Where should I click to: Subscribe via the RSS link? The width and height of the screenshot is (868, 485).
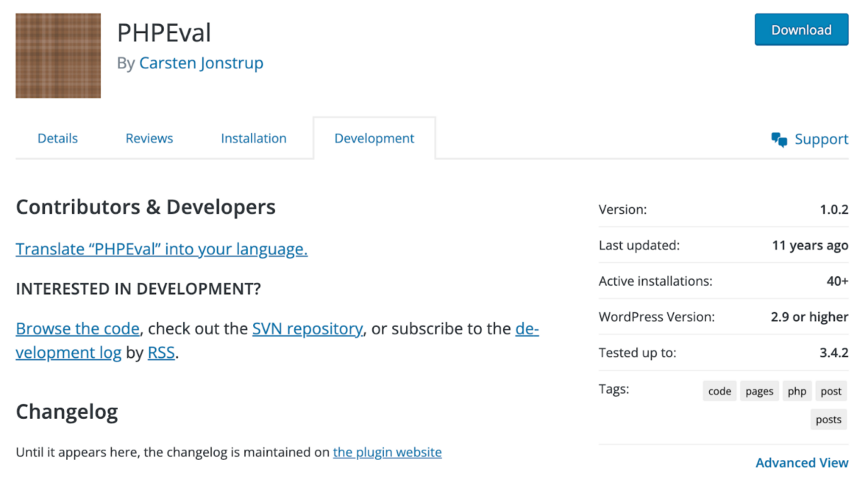coord(161,352)
